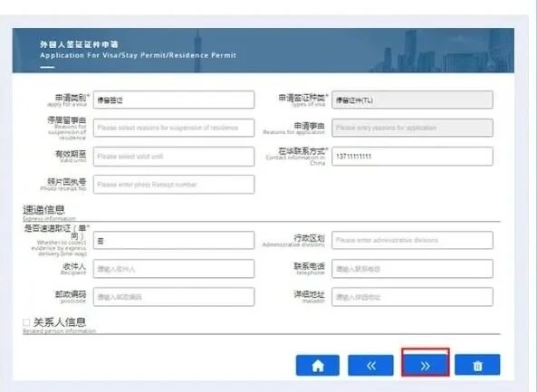537x392 pixels.
Task: Click the trash can delete button
Action: tap(477, 366)
